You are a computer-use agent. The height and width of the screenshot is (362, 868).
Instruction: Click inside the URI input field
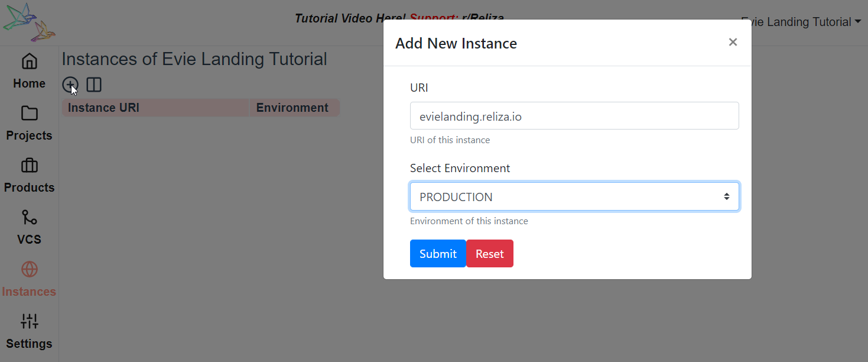tap(574, 115)
